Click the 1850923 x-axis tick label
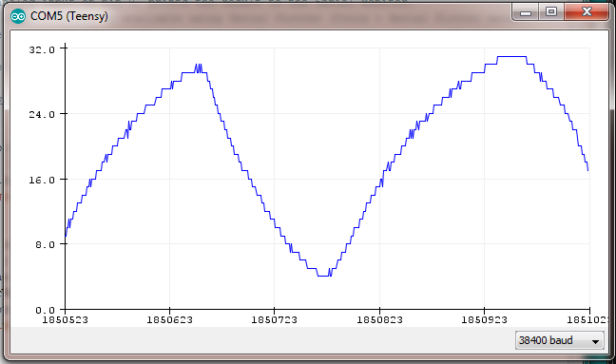The height and width of the screenshot is (364, 616). point(484,320)
